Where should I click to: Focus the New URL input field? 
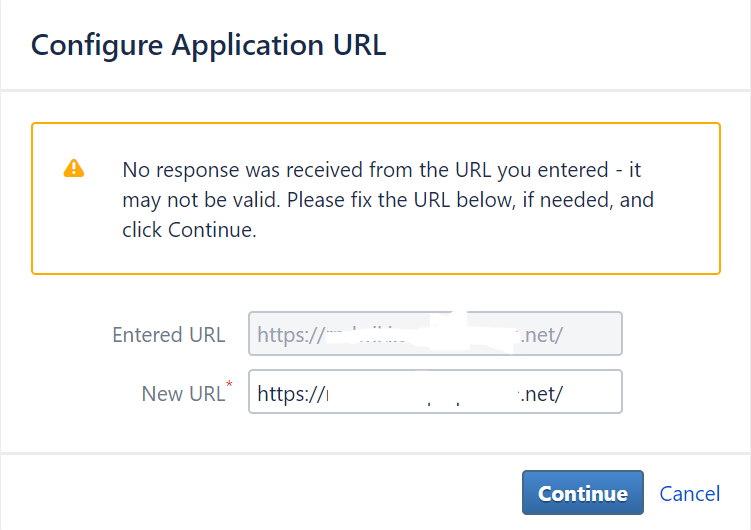pos(435,392)
